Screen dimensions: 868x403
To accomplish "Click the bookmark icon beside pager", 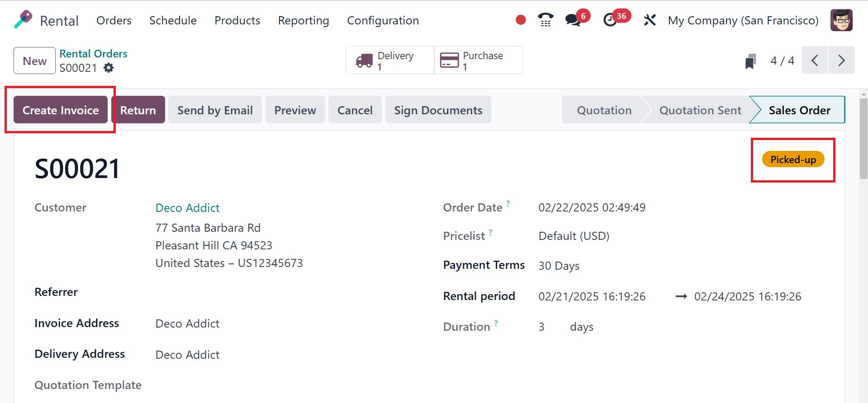I will (x=750, y=61).
